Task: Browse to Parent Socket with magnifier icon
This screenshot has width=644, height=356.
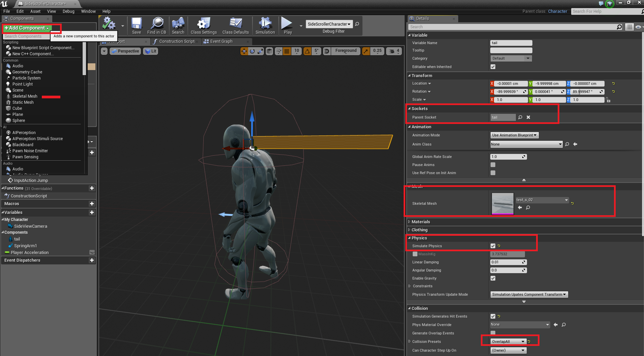Action: [x=520, y=117]
